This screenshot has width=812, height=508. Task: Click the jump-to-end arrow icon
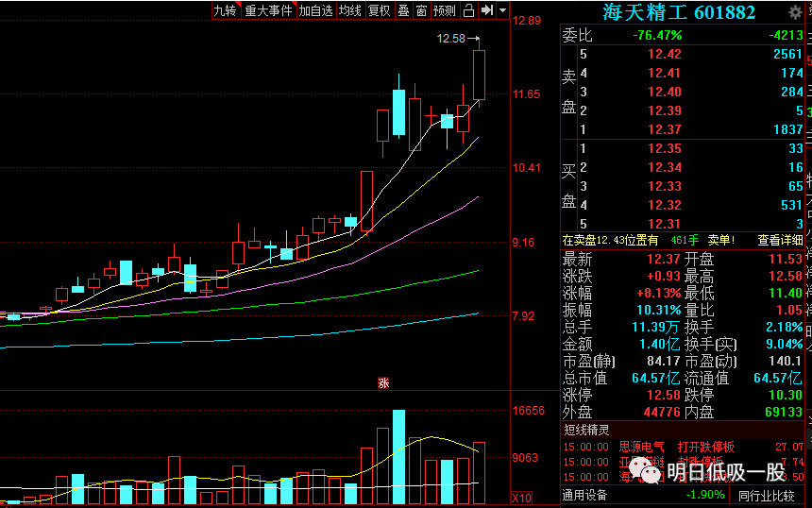(x=487, y=10)
